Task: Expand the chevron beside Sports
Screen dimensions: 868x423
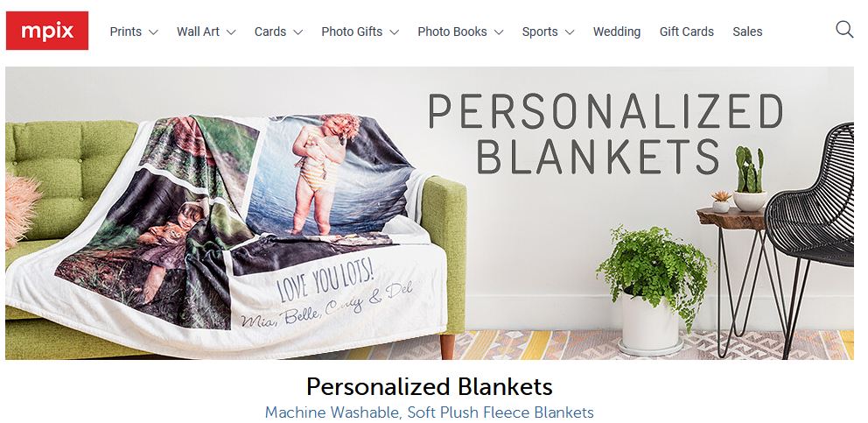Action: click(570, 32)
